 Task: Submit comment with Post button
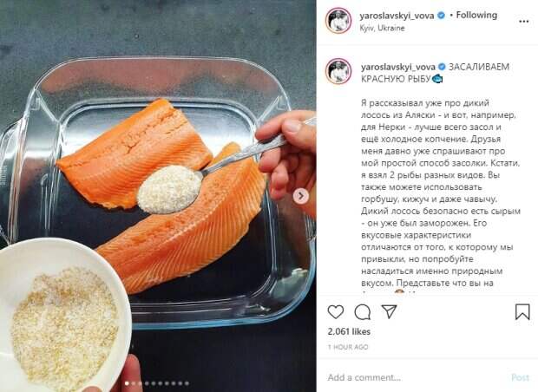(520, 377)
